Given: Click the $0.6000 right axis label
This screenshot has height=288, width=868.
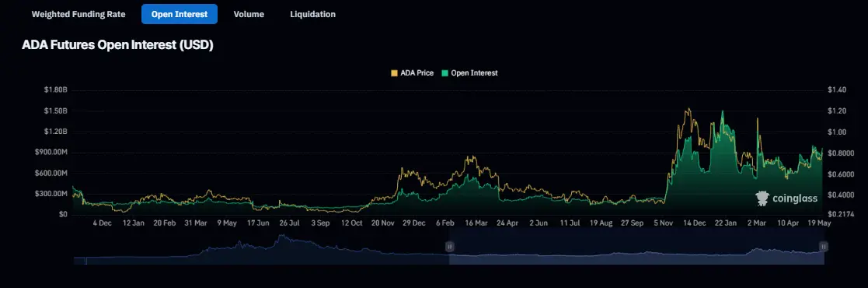Looking at the screenshot, I should point(840,174).
